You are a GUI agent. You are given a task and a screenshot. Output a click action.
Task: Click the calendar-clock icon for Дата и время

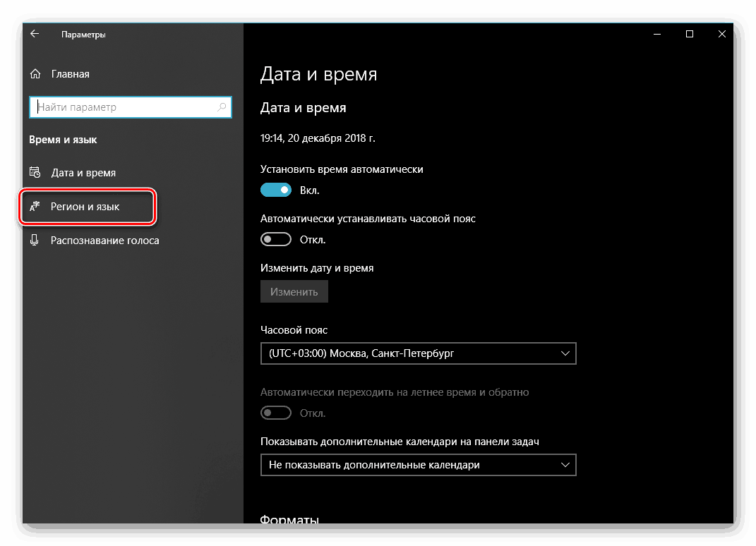[35, 172]
